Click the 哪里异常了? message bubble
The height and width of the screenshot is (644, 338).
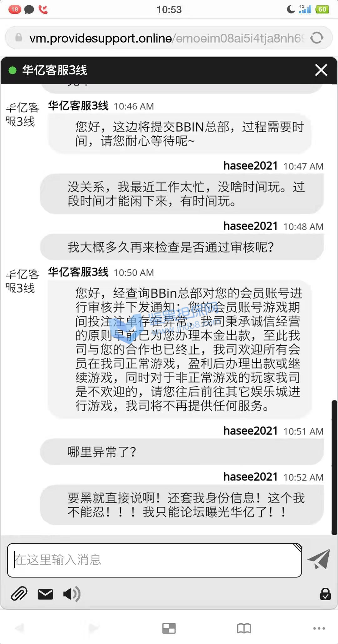pos(182,452)
